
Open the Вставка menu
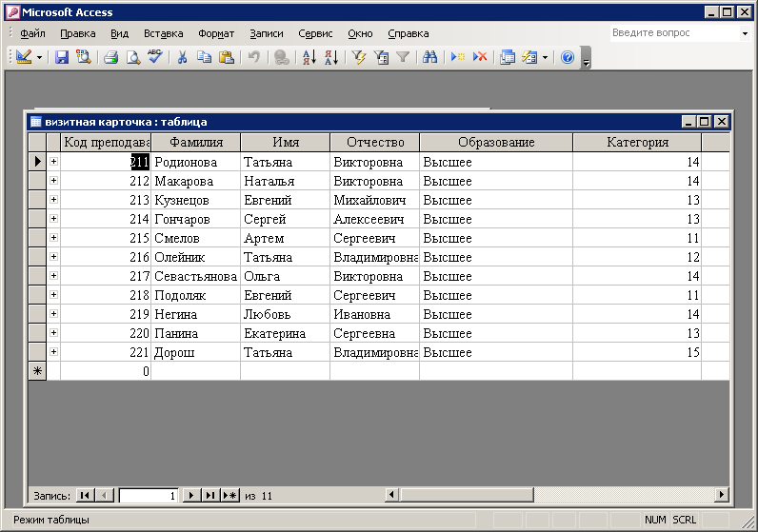click(x=164, y=33)
